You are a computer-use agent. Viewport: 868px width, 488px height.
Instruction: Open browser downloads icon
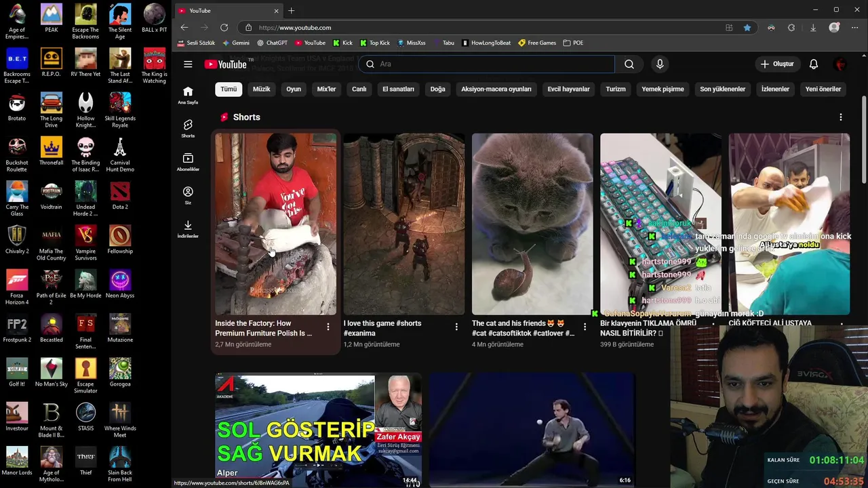pos(812,28)
